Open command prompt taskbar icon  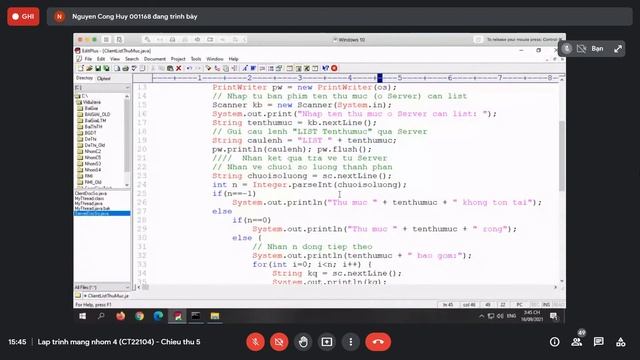(x=196, y=316)
